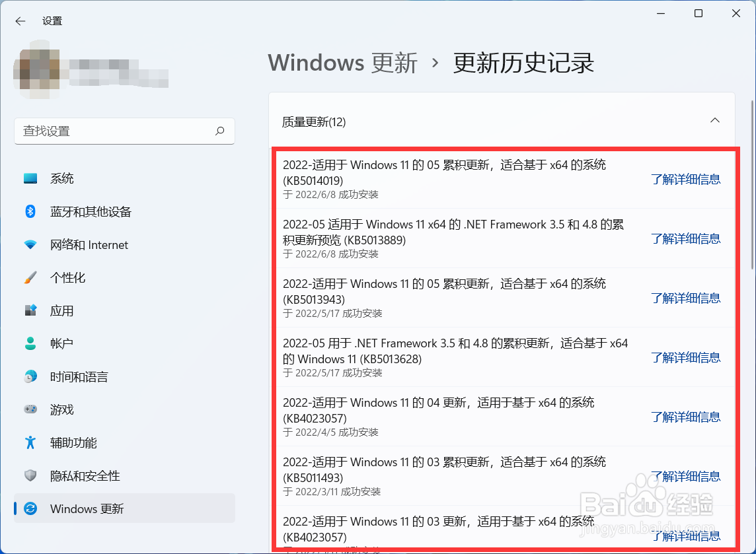Open 时间和语言 settings
Screen dimensions: 756x554
[x=124, y=377]
